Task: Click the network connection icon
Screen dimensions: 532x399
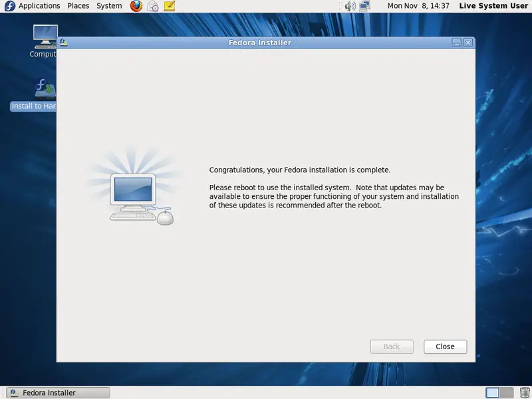Action: coord(365,6)
